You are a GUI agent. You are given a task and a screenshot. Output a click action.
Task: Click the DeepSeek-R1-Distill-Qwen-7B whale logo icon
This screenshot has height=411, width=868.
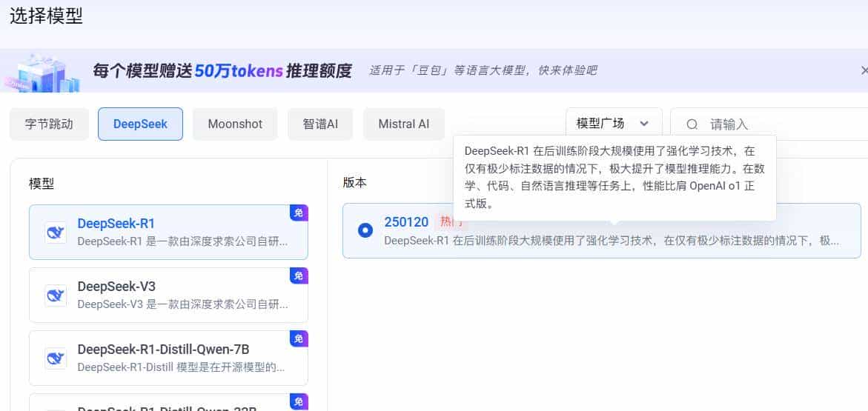(56, 359)
